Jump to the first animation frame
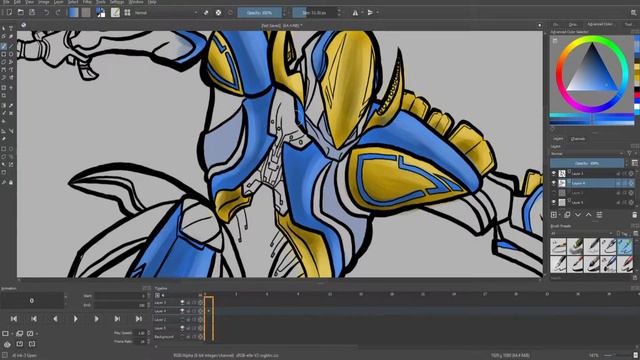 click(x=13, y=318)
